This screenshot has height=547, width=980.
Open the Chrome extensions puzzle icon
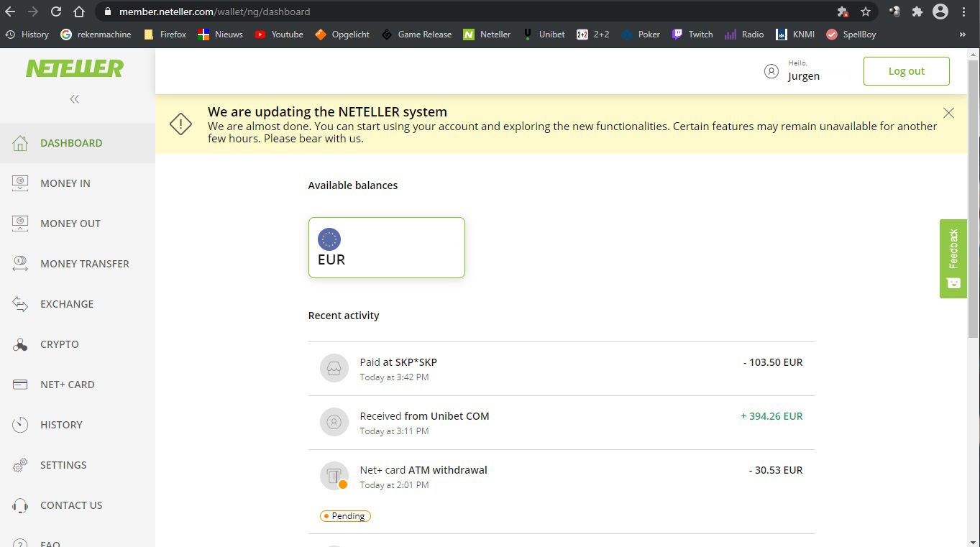point(917,12)
